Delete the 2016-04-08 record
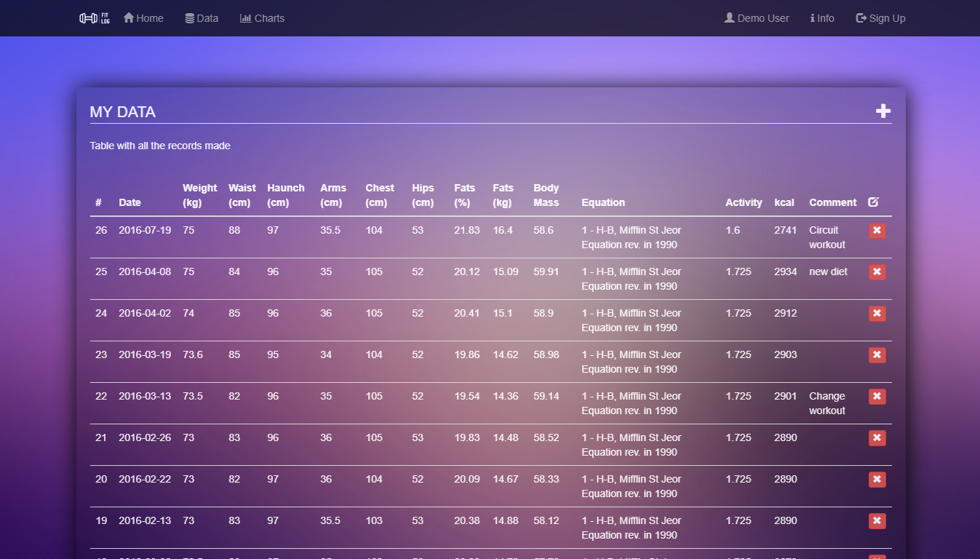Screen dimensions: 980x559 877,272
